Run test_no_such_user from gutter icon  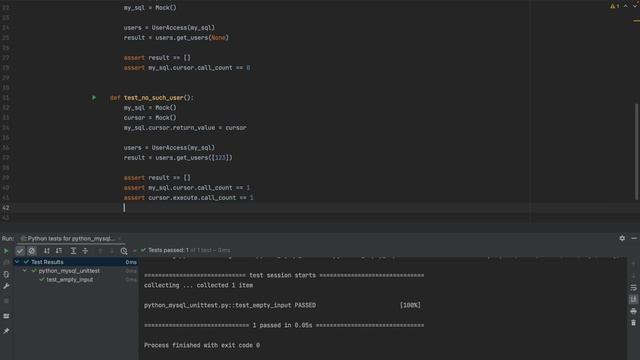click(94, 98)
